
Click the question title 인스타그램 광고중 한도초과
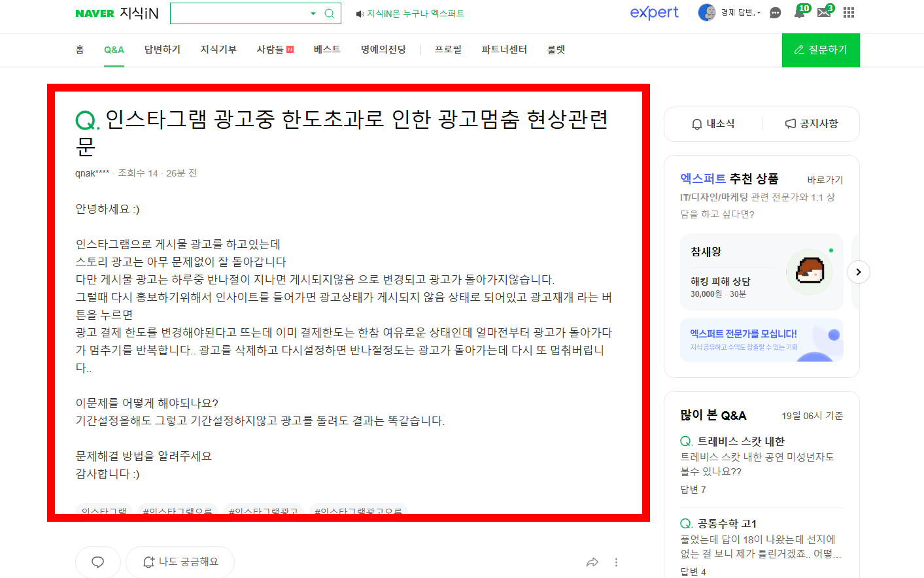pyautogui.click(x=342, y=133)
